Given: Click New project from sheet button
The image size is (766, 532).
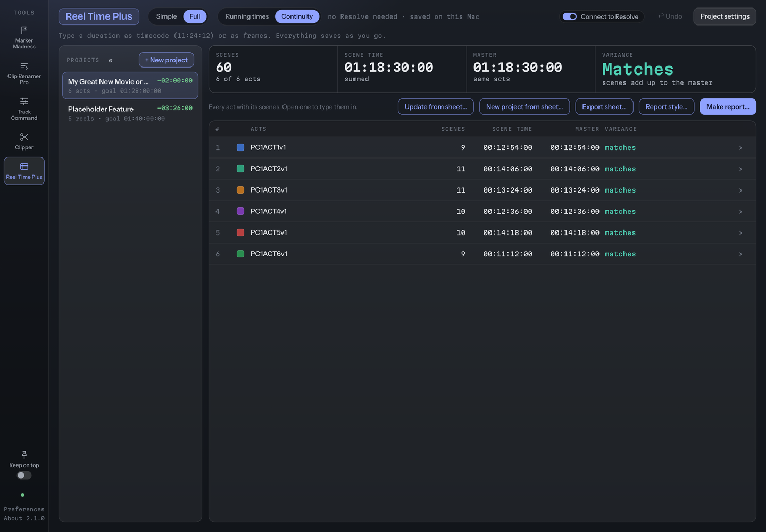Looking at the screenshot, I should tap(524, 107).
